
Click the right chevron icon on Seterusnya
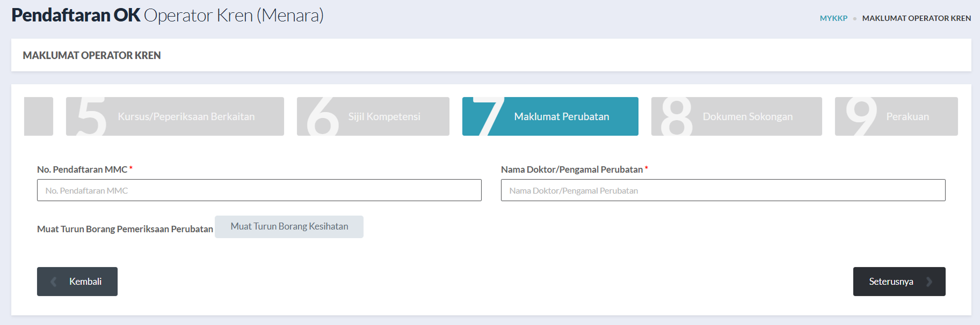click(929, 282)
